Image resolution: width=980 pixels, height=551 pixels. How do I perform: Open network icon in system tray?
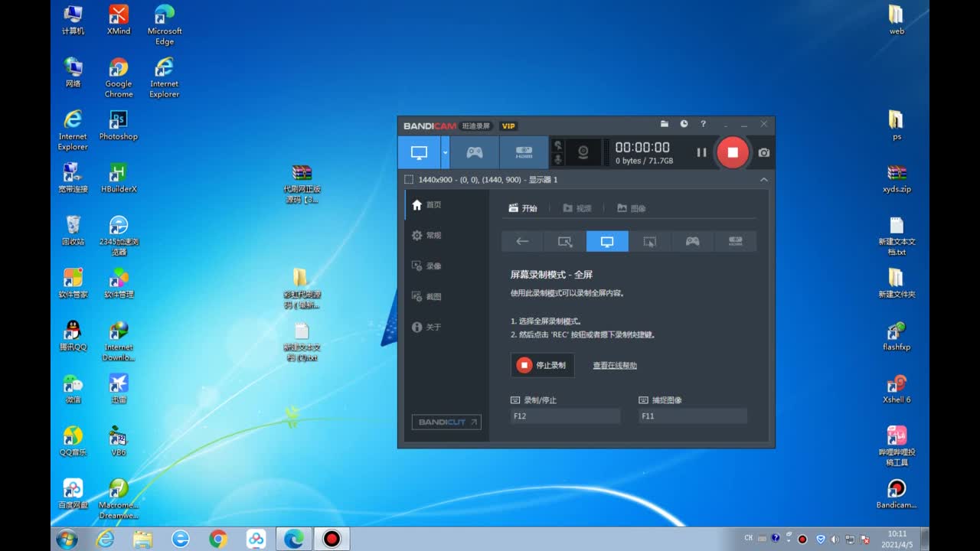[850, 539]
